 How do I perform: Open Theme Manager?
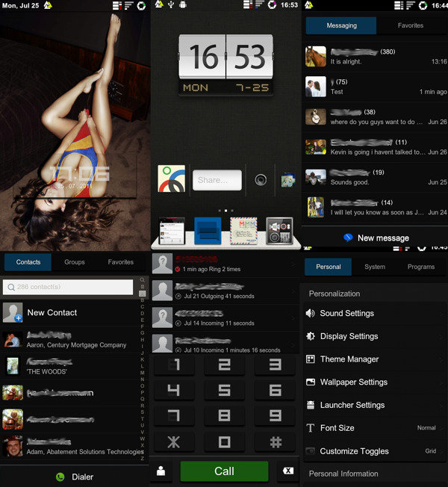click(375, 359)
